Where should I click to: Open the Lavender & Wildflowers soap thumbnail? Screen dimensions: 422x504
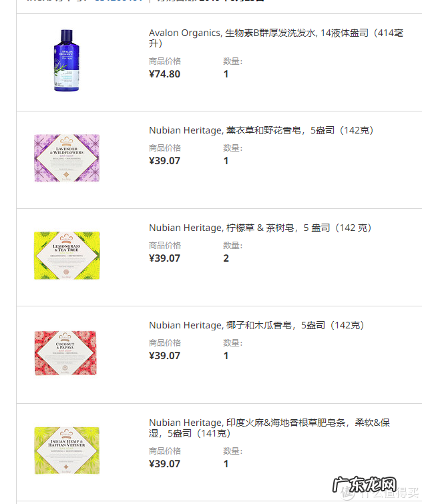pyautogui.click(x=67, y=158)
